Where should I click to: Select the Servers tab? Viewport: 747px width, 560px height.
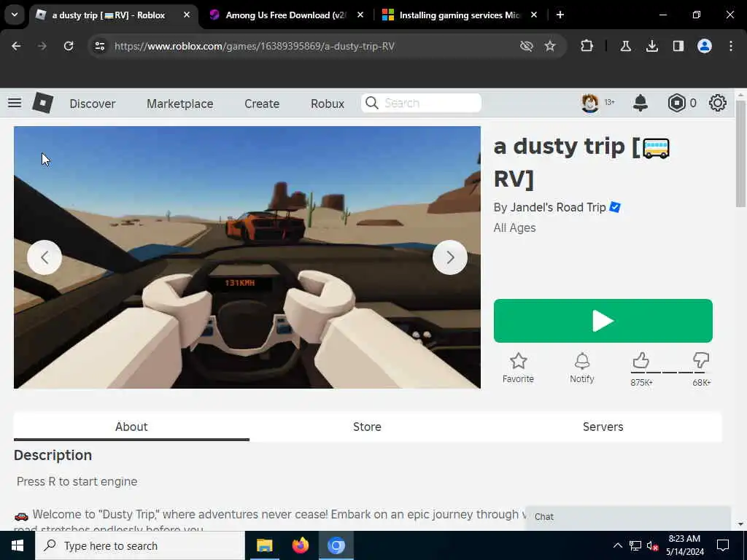coord(603,427)
